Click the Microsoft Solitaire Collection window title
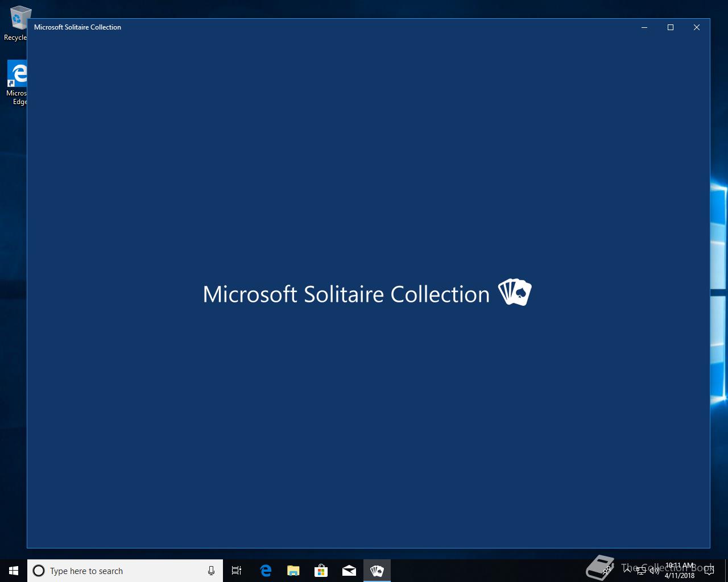This screenshot has height=582, width=728. [77, 27]
